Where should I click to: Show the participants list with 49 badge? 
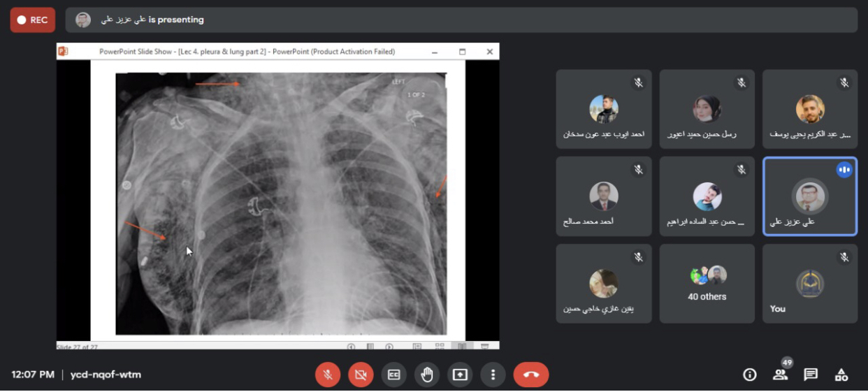(x=780, y=375)
